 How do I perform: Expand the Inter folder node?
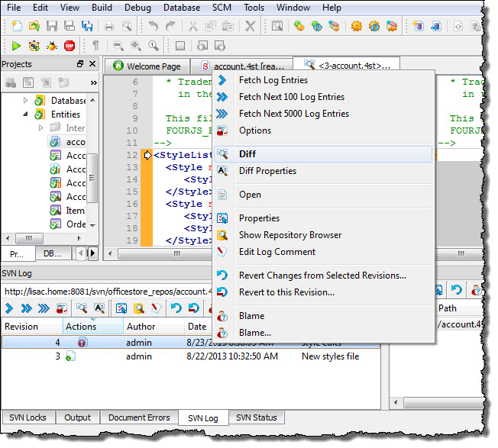40,128
